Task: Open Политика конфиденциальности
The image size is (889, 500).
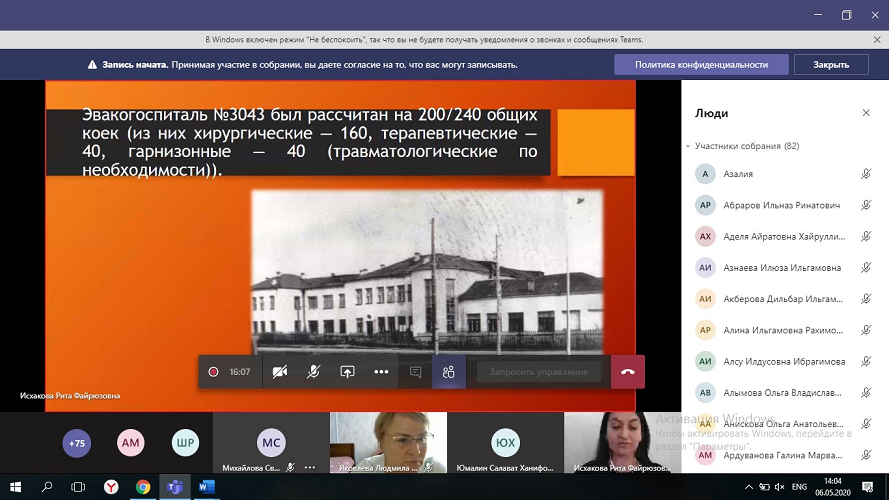Action: point(701,65)
